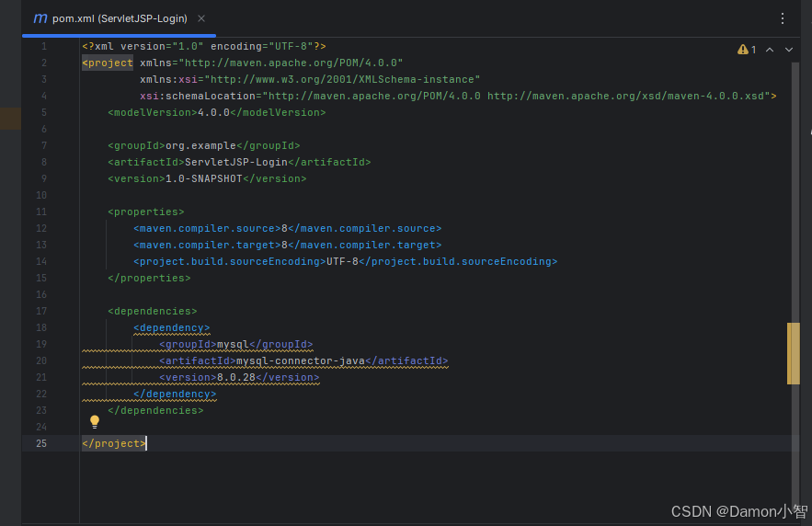Viewport: 812px width, 526px height.
Task: Click the opening properties tag on line 11
Action: (146, 212)
